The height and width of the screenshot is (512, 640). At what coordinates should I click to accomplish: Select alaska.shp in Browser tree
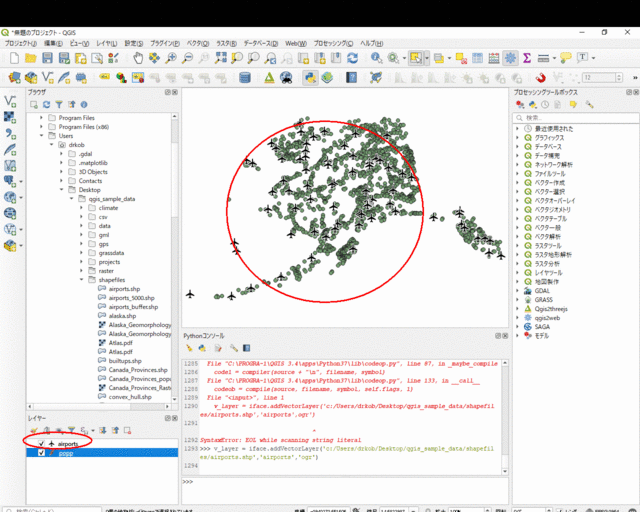pos(122,316)
